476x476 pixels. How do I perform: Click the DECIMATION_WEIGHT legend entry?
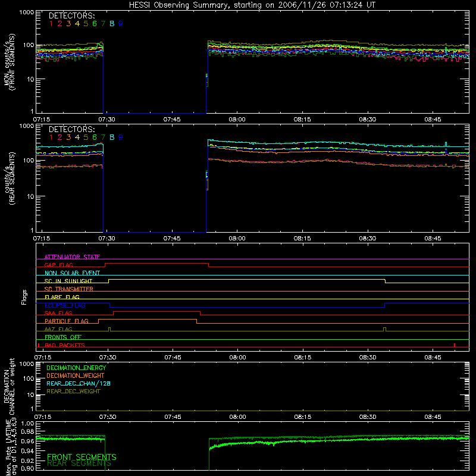tap(76, 376)
